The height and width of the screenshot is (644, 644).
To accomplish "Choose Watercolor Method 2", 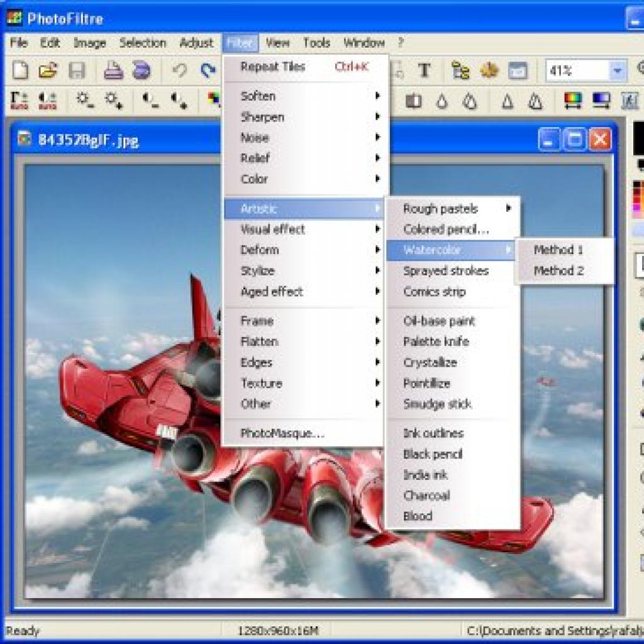I will coord(565,270).
